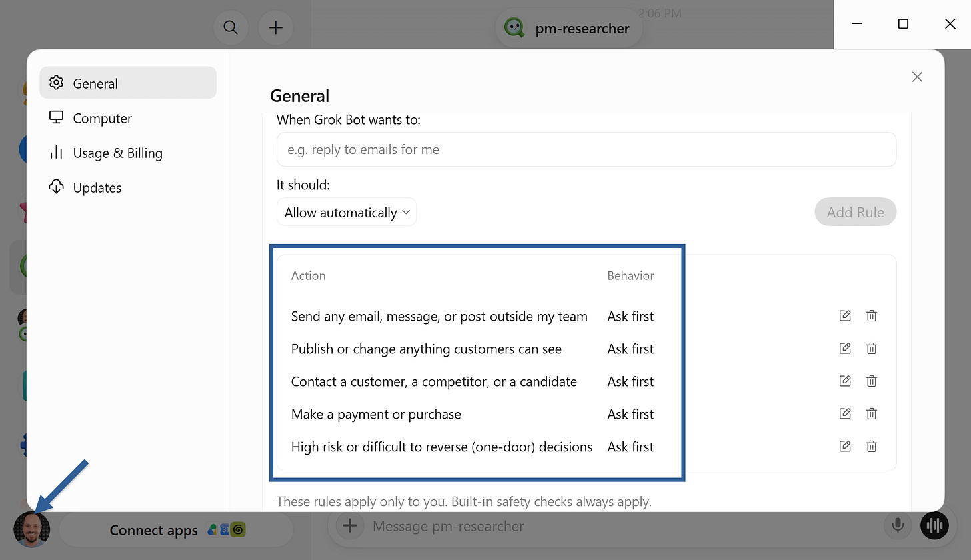Image resolution: width=971 pixels, height=560 pixels.
Task: Edit the 'Publish or change anything' rule
Action: 845,349
